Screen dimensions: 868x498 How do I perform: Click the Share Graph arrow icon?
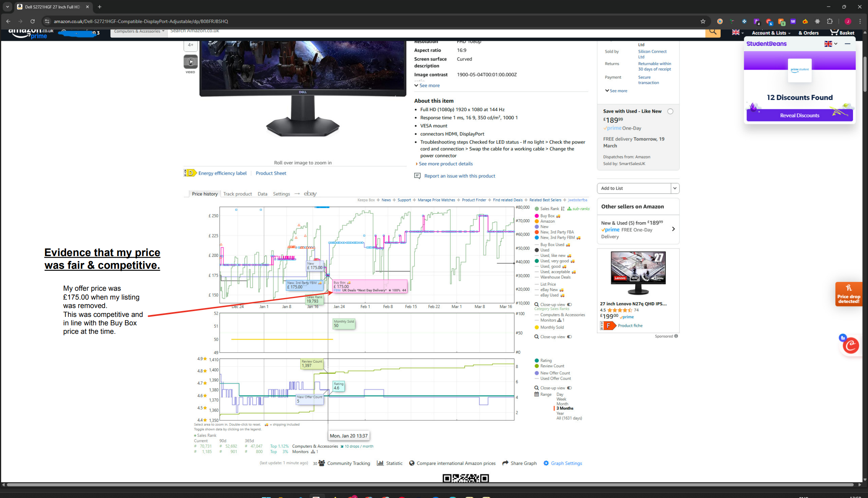click(x=505, y=463)
